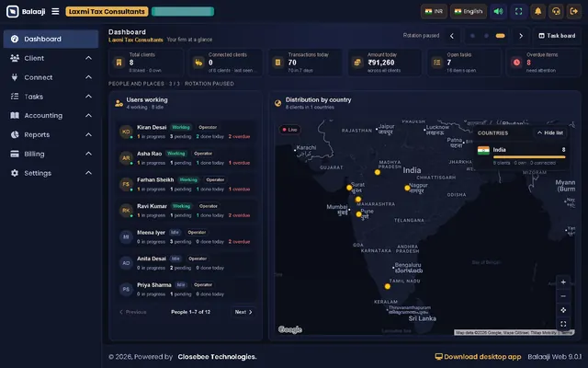Expand the Connect chevron
Image resolution: width=588 pixels, height=368 pixels.
coord(88,77)
